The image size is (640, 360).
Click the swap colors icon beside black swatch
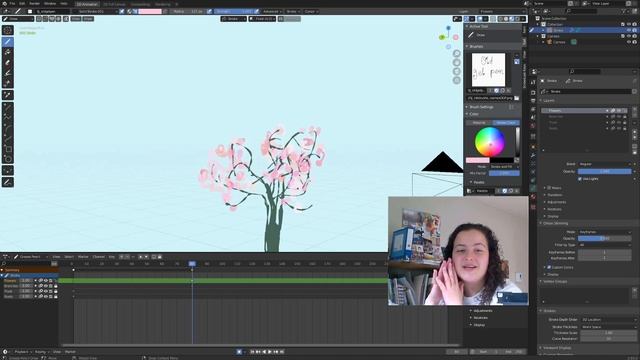(x=517, y=160)
